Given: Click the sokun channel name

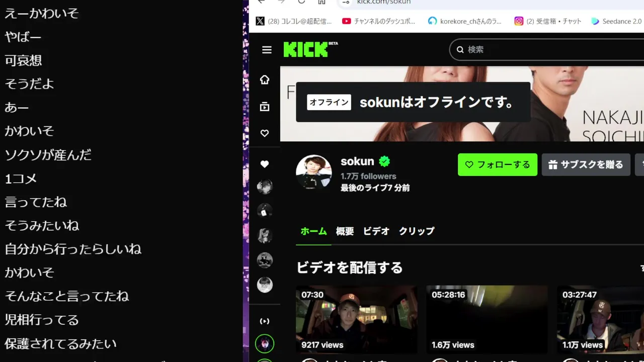Looking at the screenshot, I should (357, 161).
